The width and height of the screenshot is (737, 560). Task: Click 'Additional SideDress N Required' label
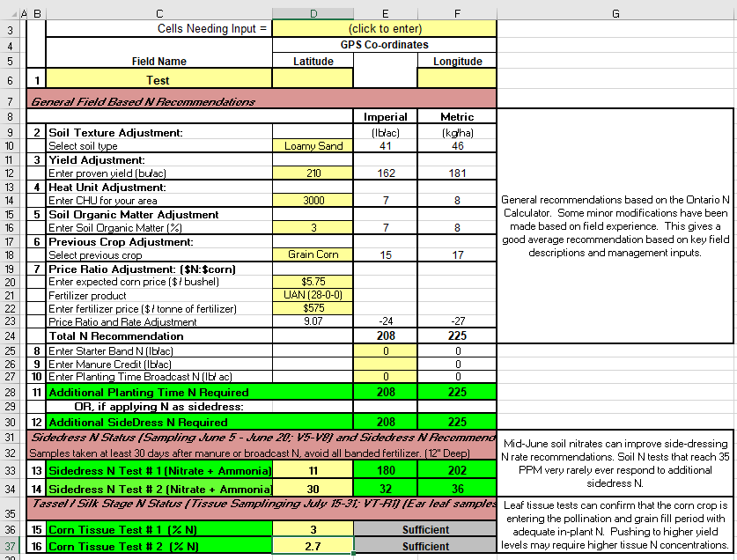click(138, 423)
